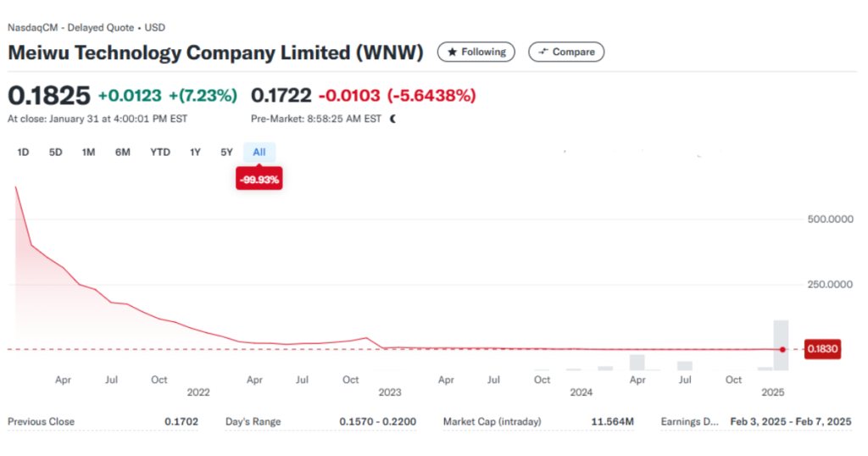Click the At close January 31 timestamp

click(x=97, y=119)
